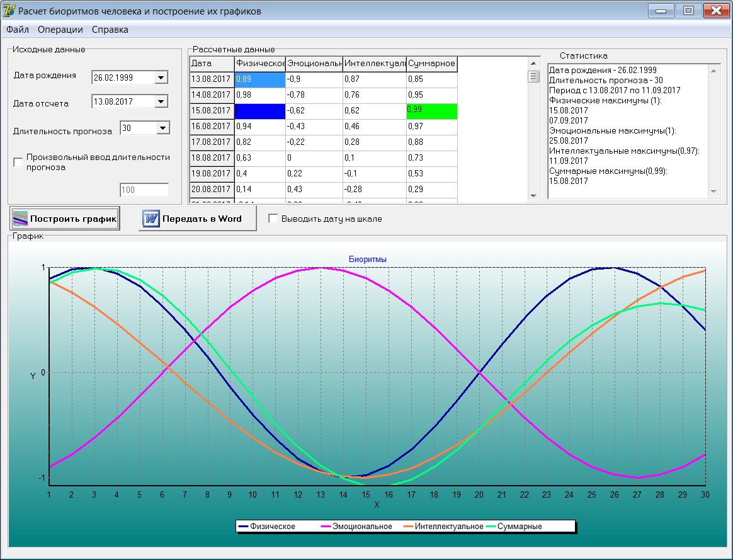The width and height of the screenshot is (733, 560).
Task: Click scroll-down arrow of the data table
Action: tap(534, 196)
